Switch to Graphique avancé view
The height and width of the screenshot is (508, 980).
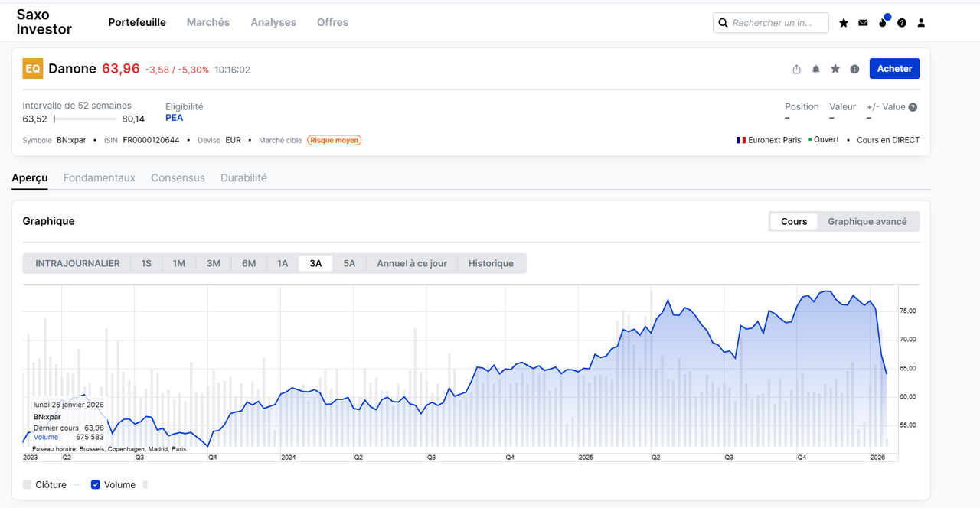click(867, 221)
